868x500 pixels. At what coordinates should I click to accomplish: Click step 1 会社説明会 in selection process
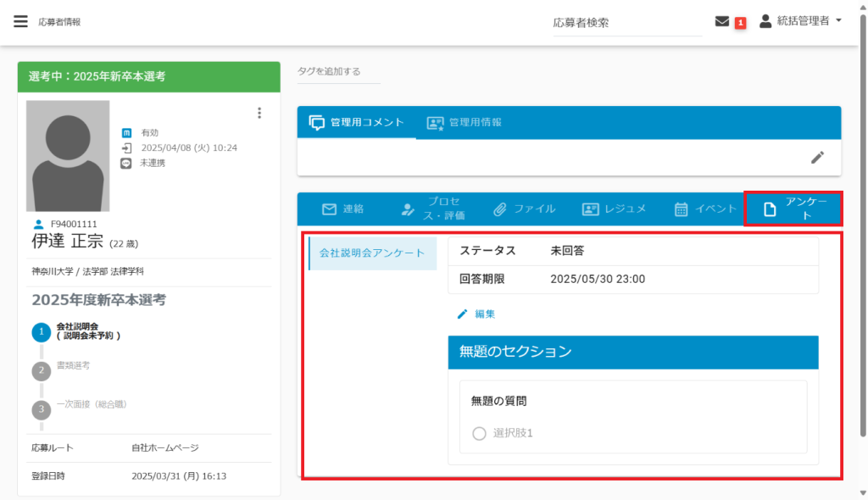(x=41, y=332)
